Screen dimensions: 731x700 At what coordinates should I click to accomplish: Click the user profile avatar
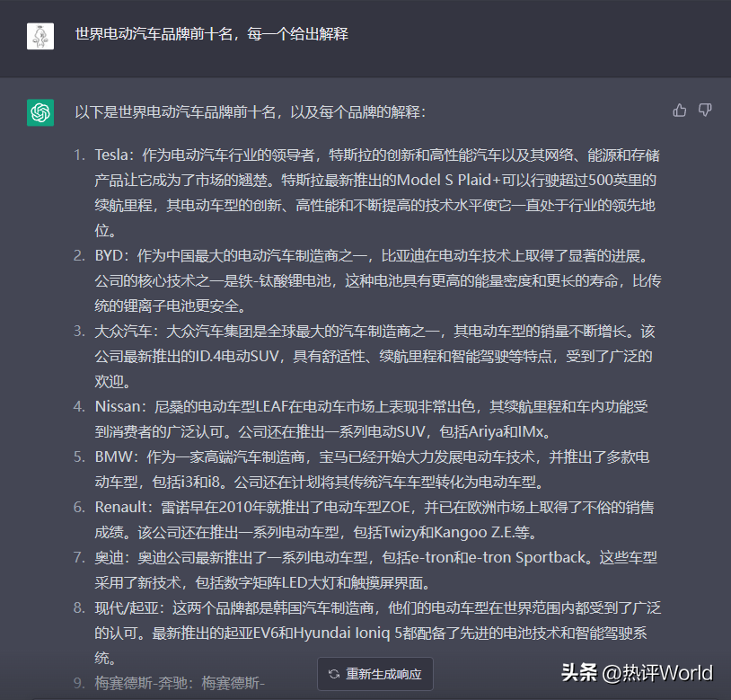click(40, 36)
